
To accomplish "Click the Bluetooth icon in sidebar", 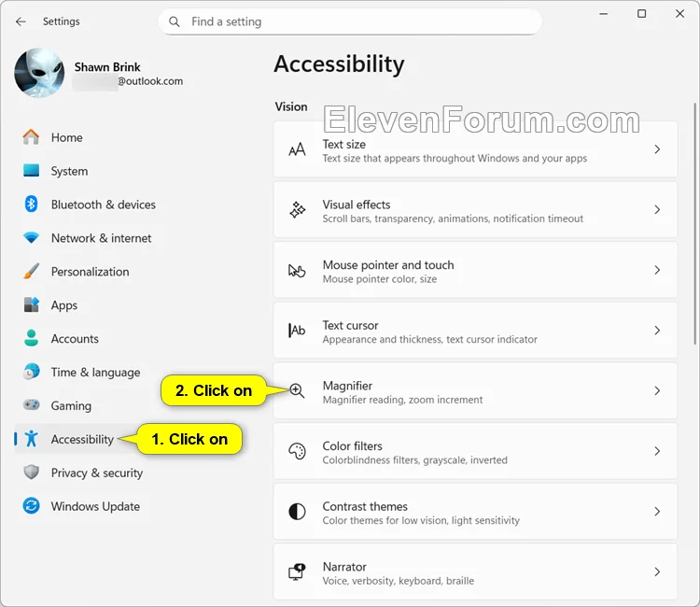I will pyautogui.click(x=31, y=205).
